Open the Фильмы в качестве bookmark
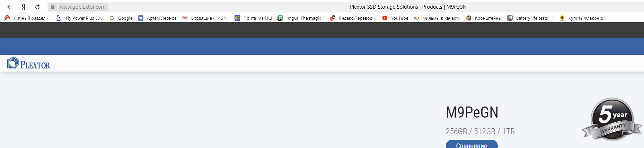Viewport: 644px width, 148px height. [437, 18]
